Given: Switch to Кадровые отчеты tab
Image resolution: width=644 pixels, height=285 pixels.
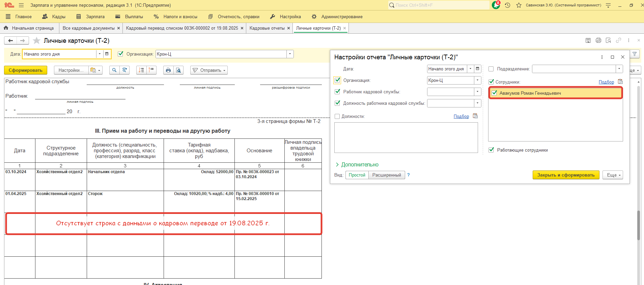Looking at the screenshot, I should click(267, 28).
